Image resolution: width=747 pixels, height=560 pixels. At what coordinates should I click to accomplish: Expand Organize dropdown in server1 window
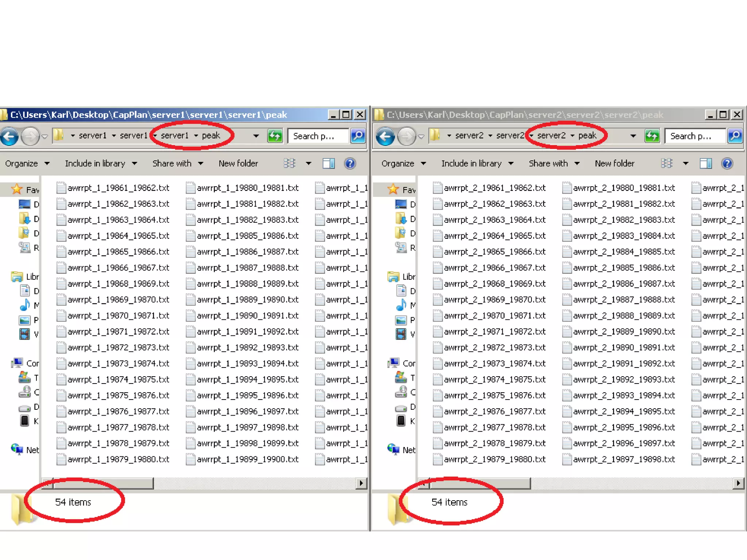tap(27, 163)
